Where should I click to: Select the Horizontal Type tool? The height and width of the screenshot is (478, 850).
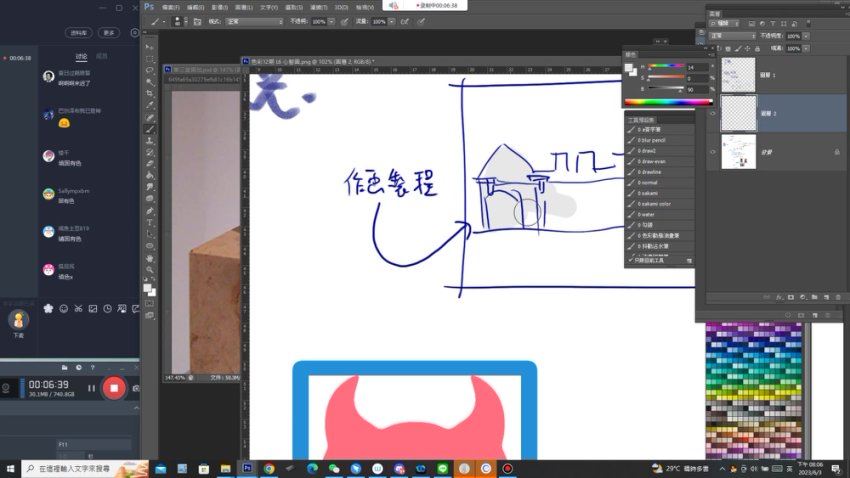tap(150, 223)
